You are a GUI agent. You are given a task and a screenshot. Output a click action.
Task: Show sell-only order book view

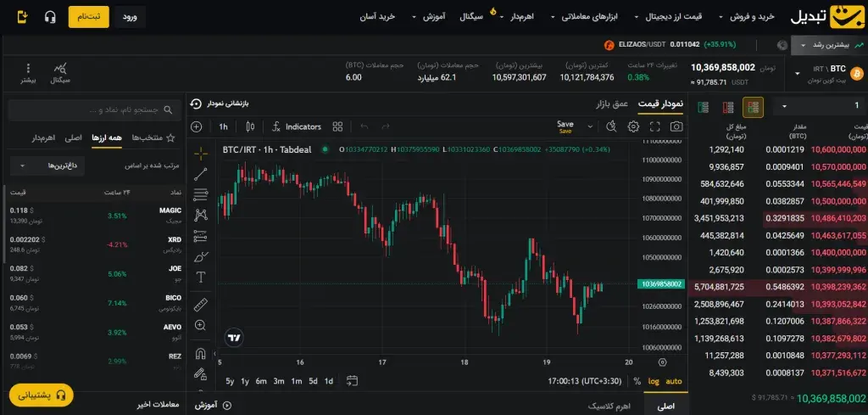coord(728,108)
